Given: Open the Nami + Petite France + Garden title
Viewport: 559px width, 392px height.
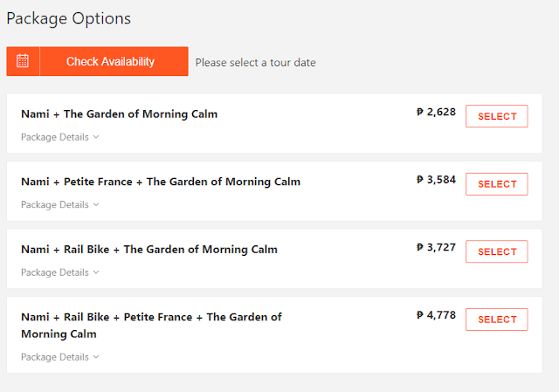Looking at the screenshot, I should [x=161, y=182].
